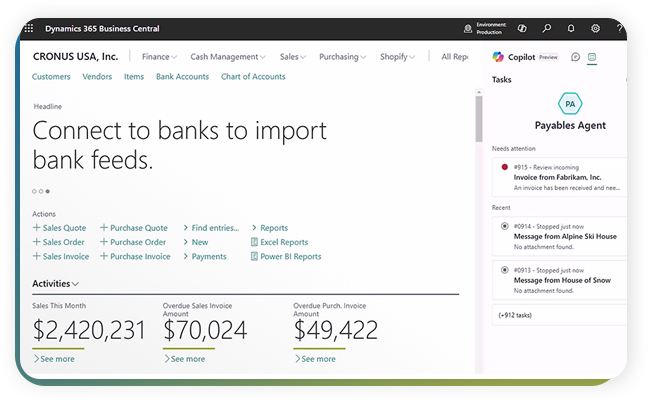Click the Copilot logo in side pane
This screenshot has height=401, width=648.
coord(498,57)
